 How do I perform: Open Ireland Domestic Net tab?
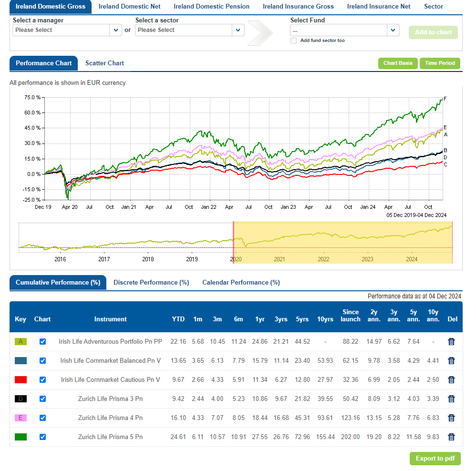[x=130, y=7]
